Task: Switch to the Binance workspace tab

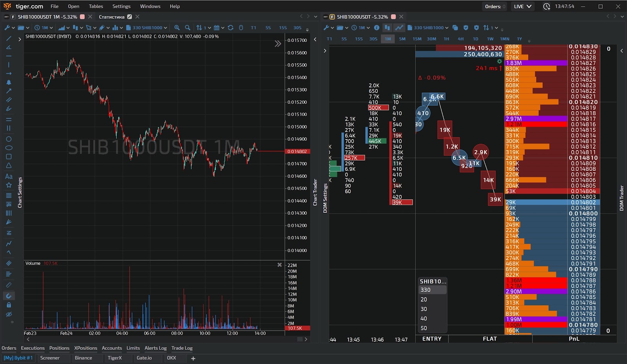Action: click(83, 358)
